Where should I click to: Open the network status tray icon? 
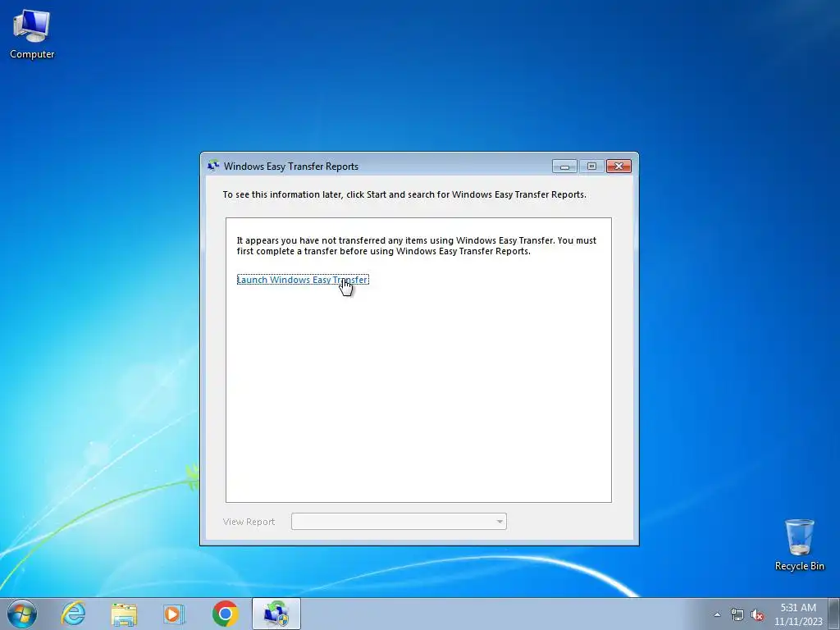(737, 614)
